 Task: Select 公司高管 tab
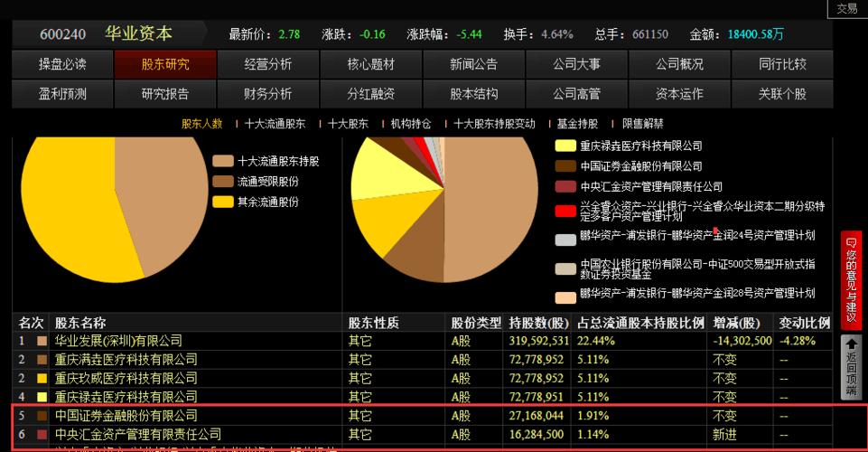(577, 94)
